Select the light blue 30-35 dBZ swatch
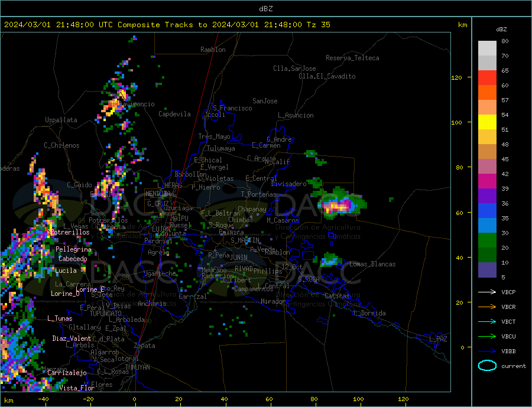532x407 pixels. point(487,226)
